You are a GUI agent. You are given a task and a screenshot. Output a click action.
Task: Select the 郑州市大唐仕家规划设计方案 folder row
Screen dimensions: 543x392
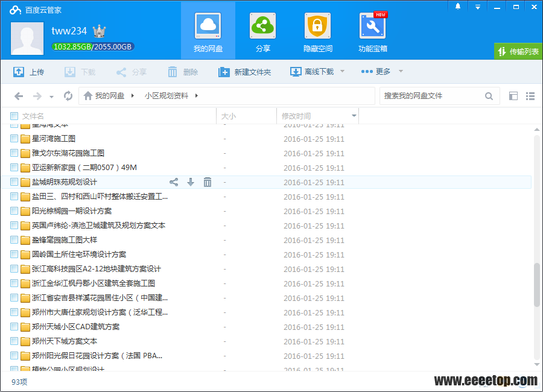click(266, 312)
